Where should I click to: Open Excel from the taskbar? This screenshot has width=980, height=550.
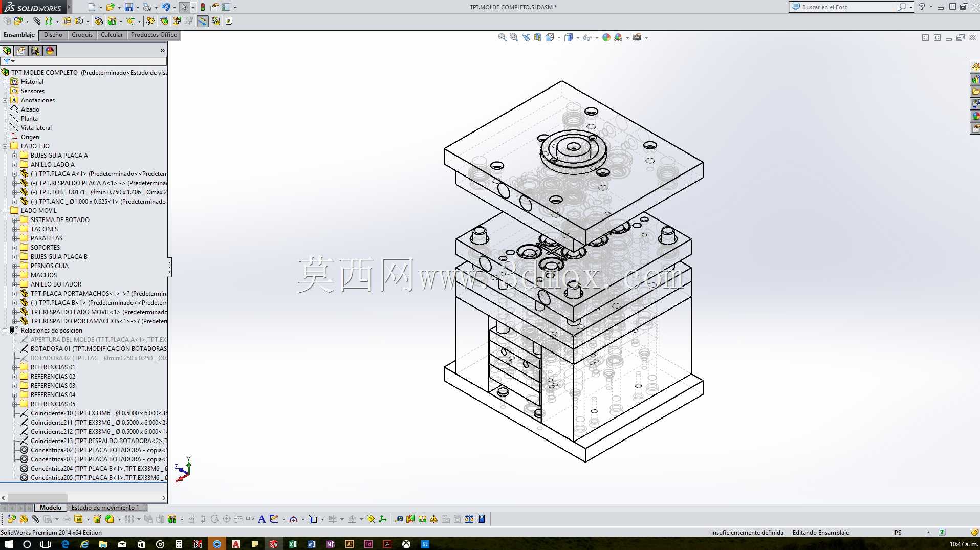click(x=293, y=544)
